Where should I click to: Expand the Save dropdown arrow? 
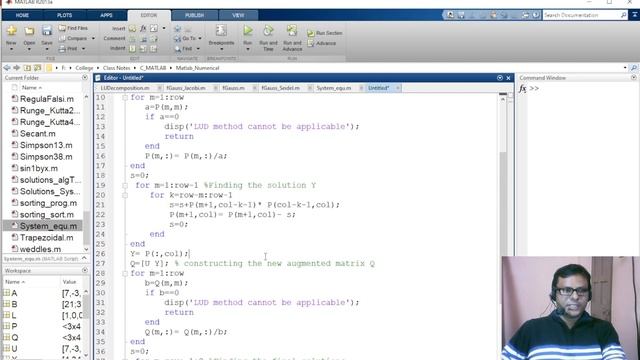(x=47, y=49)
